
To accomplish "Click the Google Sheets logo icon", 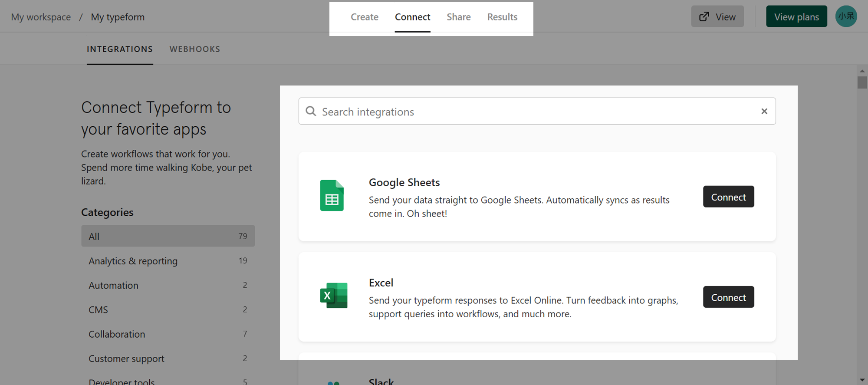I will (332, 195).
